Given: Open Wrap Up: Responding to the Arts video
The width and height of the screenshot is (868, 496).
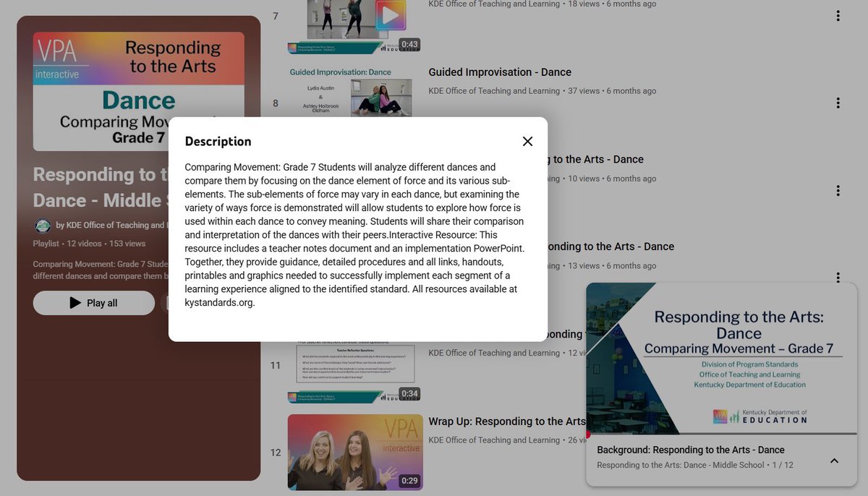Looking at the screenshot, I should coord(506,422).
